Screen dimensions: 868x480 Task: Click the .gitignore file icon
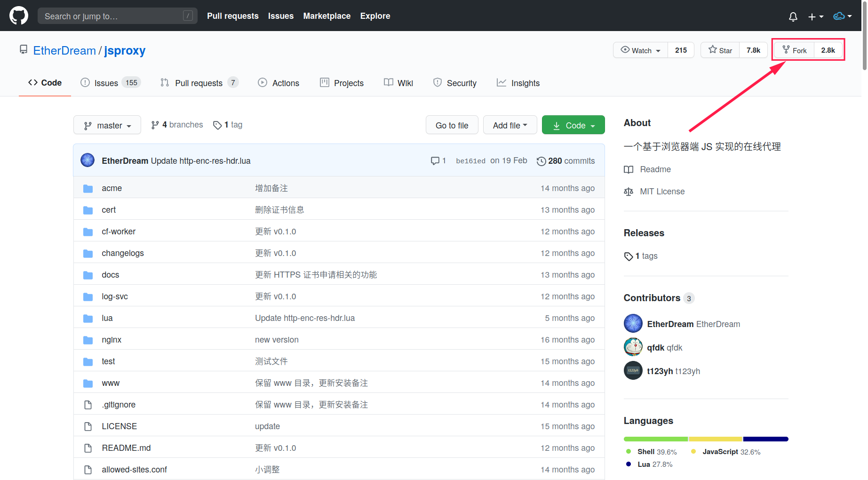point(88,405)
